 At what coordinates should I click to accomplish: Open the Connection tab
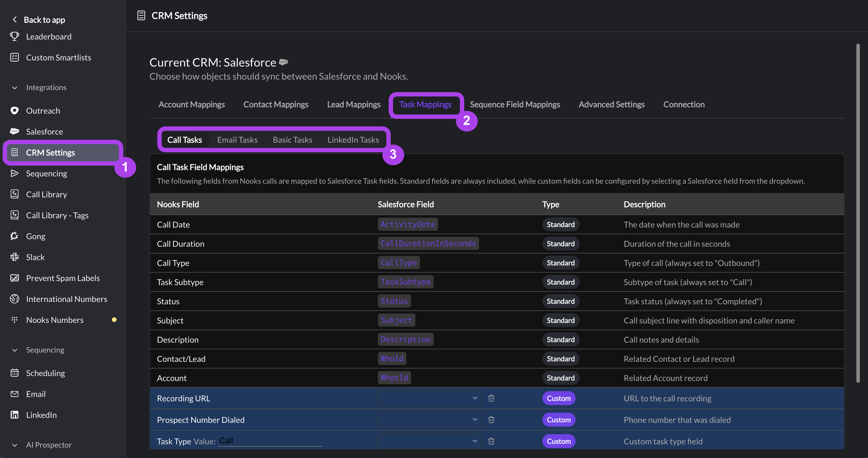(x=684, y=104)
